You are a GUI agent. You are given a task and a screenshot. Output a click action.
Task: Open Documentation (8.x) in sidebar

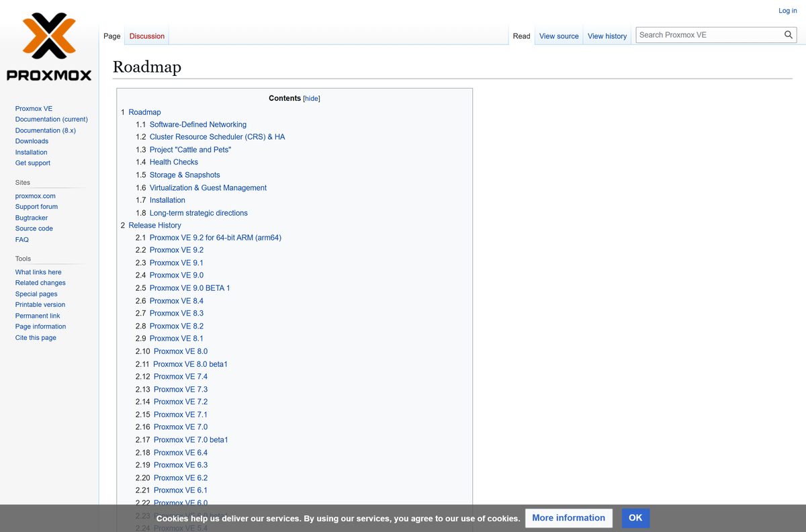click(x=46, y=130)
